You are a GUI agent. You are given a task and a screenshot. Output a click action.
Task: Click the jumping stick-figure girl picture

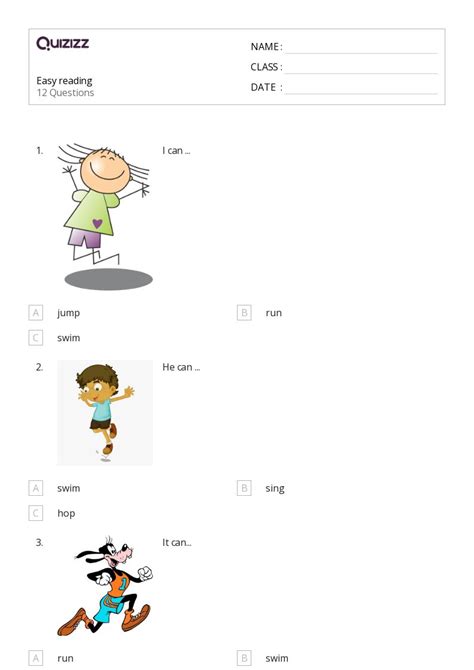[x=105, y=217]
